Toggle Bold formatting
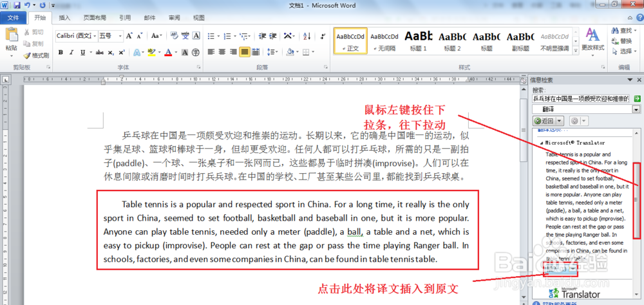Image resolution: width=644 pixels, height=305 pixels. (x=61, y=52)
